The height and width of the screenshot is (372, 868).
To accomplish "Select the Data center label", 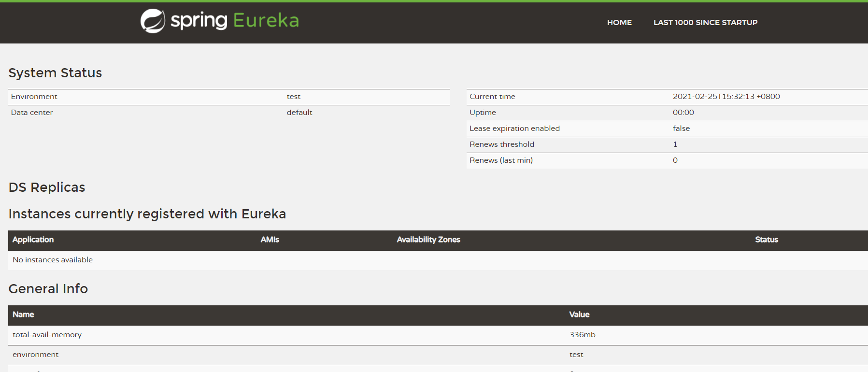I will 32,113.
